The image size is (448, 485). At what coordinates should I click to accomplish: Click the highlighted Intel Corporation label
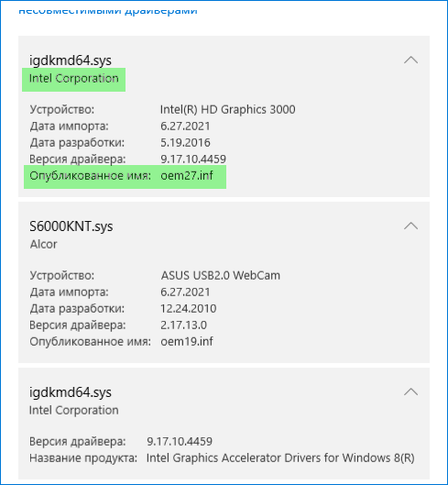point(73,79)
